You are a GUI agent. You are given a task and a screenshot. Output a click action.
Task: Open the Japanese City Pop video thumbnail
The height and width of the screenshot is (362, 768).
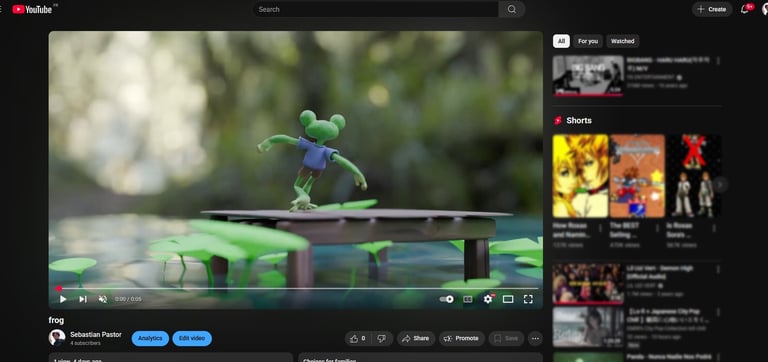[x=588, y=327]
